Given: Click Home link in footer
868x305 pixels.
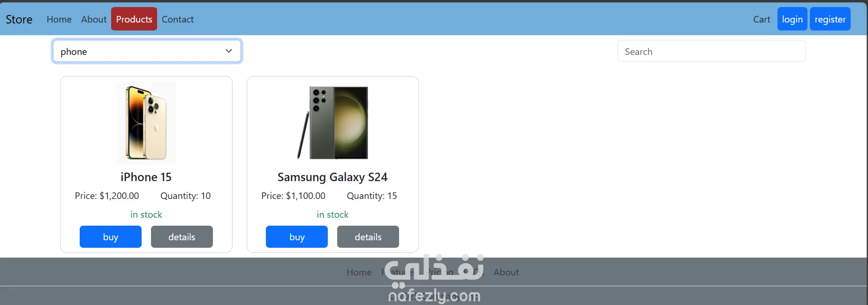Looking at the screenshot, I should point(359,272).
